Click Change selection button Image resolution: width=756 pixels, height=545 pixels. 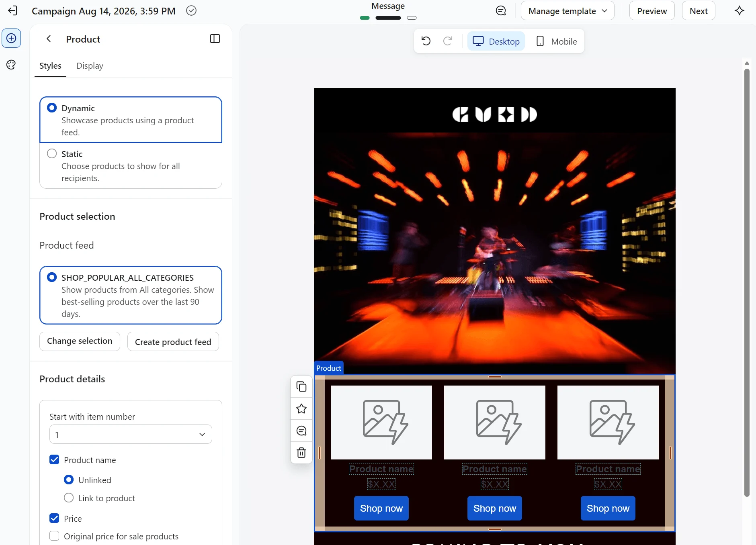point(80,341)
